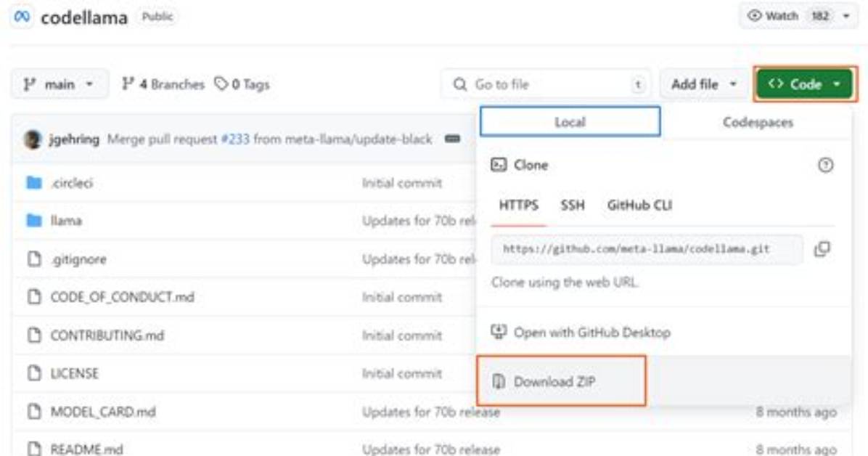Open CODE_OF_CONDUCT.md file
Screen dimensions: 868x456
coord(123,297)
